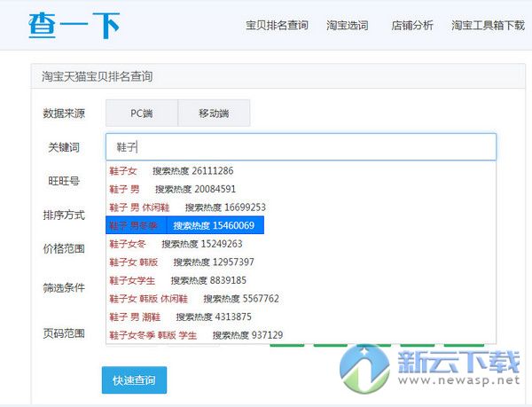
Task: Choose suggestion 鞋子女冬
Action: [x=301, y=244]
